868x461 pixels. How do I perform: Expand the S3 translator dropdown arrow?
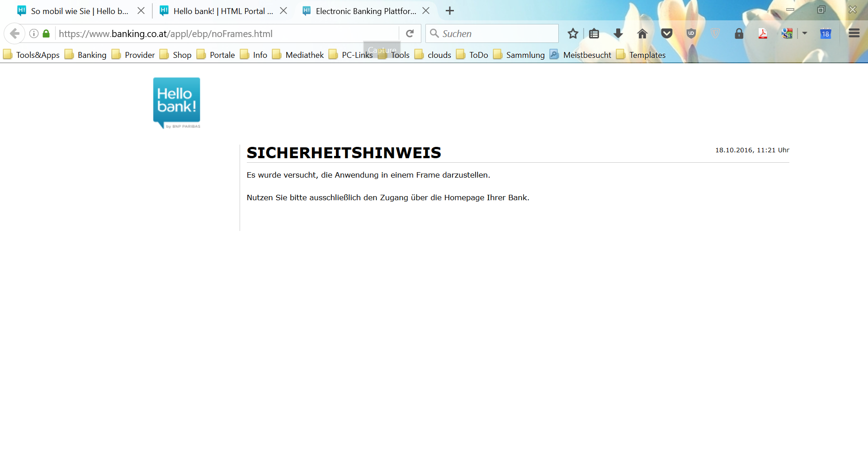tap(805, 33)
